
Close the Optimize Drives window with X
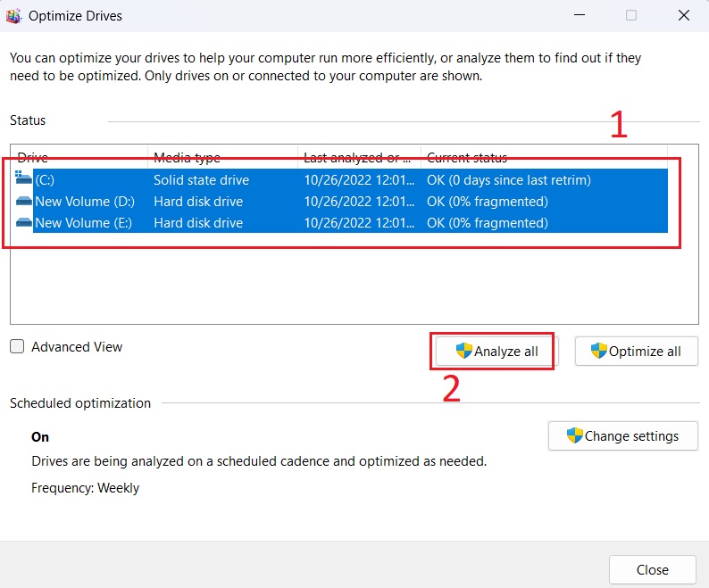tap(683, 15)
